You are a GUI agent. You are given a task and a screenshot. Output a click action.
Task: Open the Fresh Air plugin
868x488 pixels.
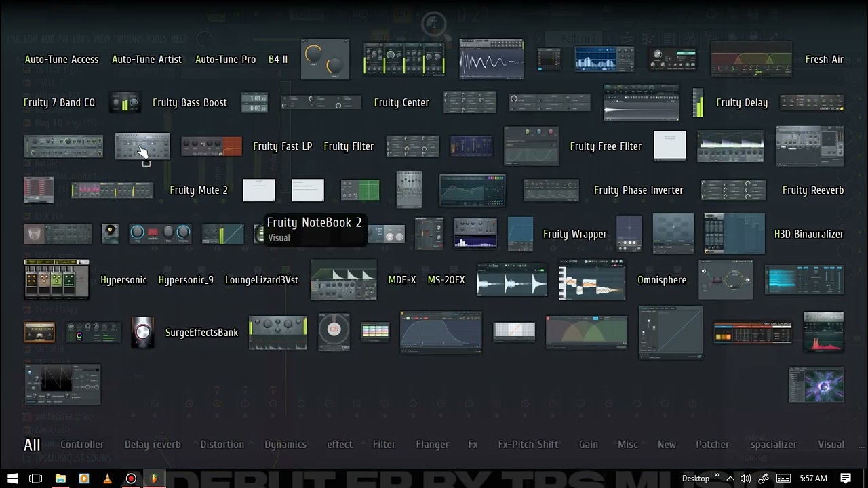[824, 60]
